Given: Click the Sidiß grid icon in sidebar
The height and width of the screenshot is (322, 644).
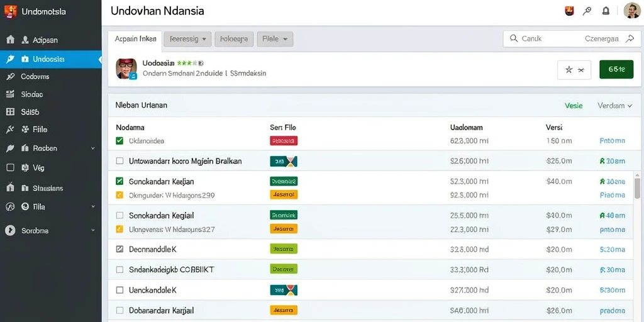Looking at the screenshot, I should tap(11, 112).
